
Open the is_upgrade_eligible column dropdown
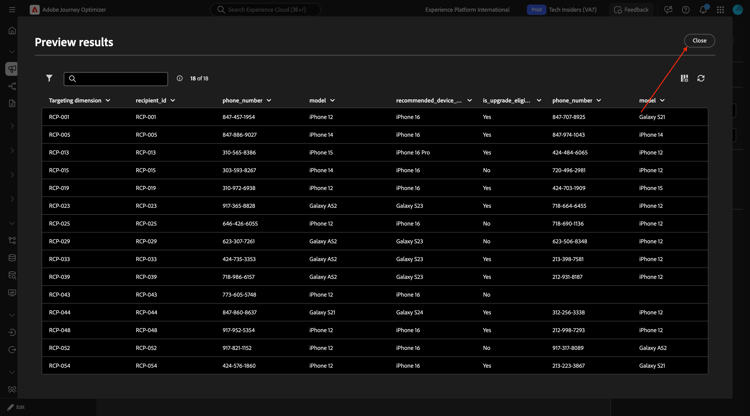click(539, 100)
